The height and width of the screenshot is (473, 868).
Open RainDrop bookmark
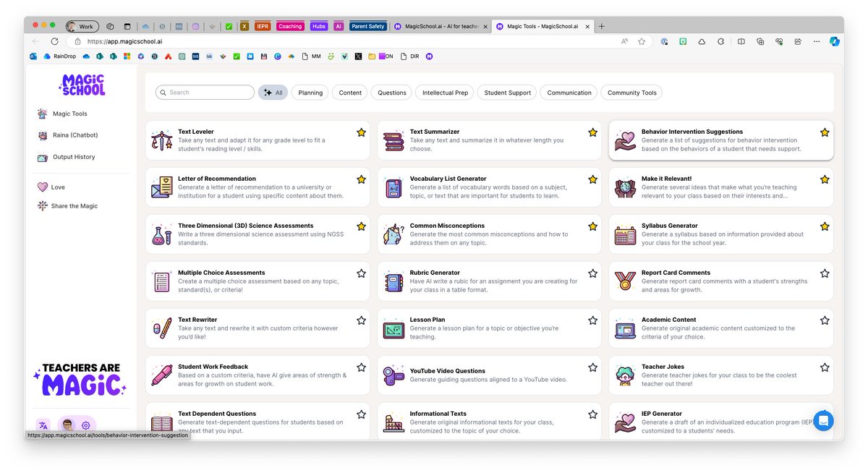point(59,56)
